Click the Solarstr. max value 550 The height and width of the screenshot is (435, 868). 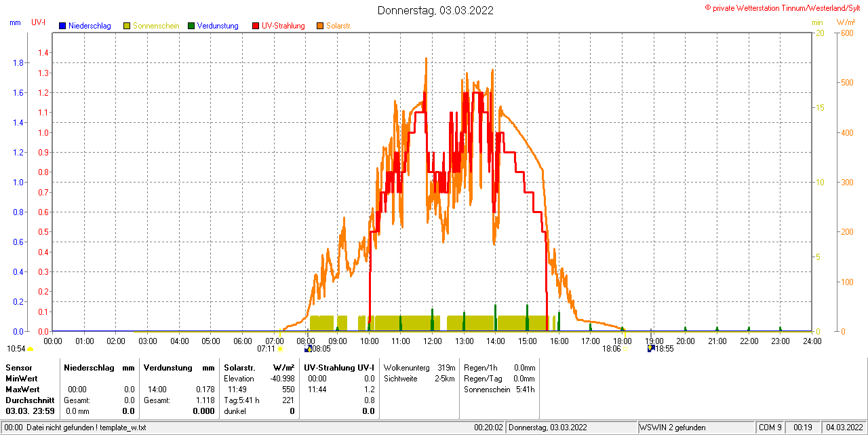[x=288, y=390]
